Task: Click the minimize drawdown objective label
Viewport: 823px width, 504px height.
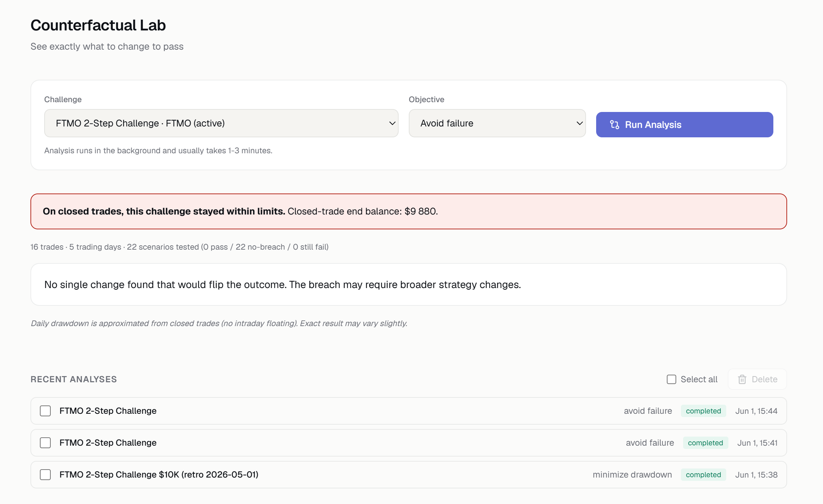Action: (632, 475)
